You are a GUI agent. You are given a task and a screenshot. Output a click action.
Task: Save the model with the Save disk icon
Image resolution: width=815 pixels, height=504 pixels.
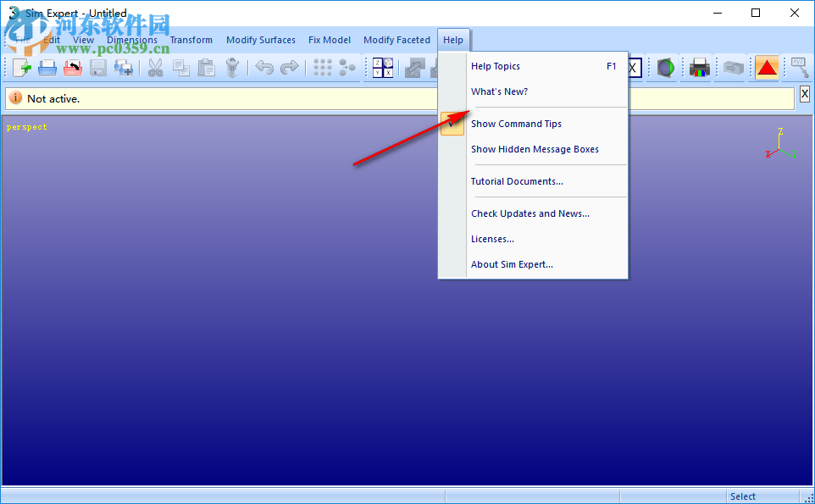(x=97, y=68)
